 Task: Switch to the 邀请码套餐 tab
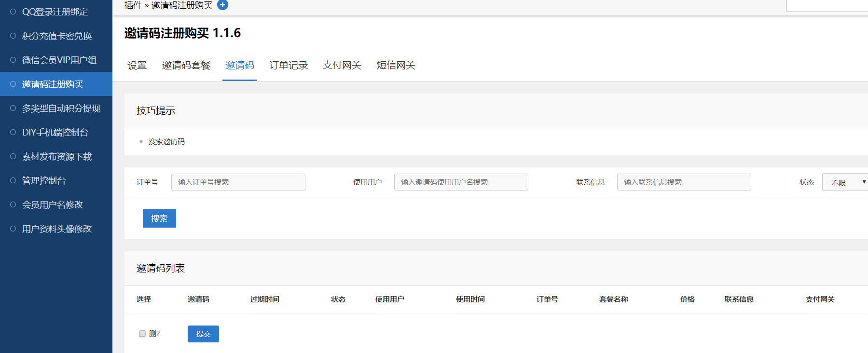(186, 65)
